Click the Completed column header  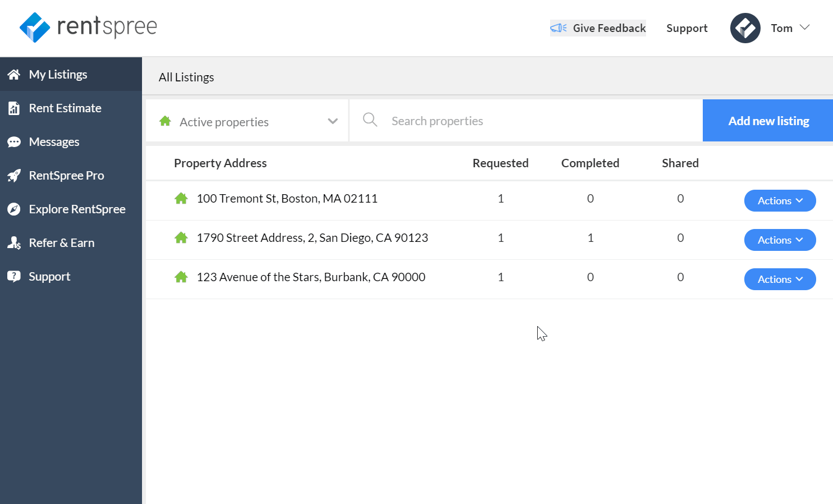click(590, 163)
